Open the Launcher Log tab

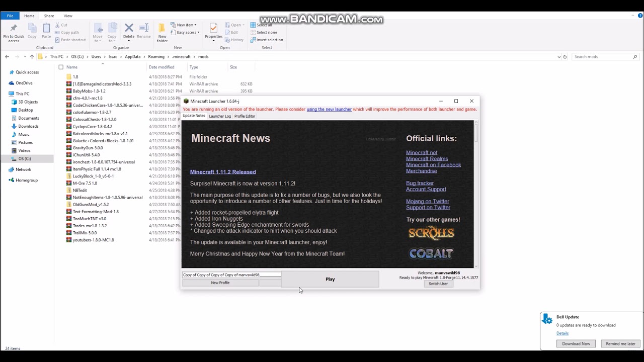pos(220,116)
